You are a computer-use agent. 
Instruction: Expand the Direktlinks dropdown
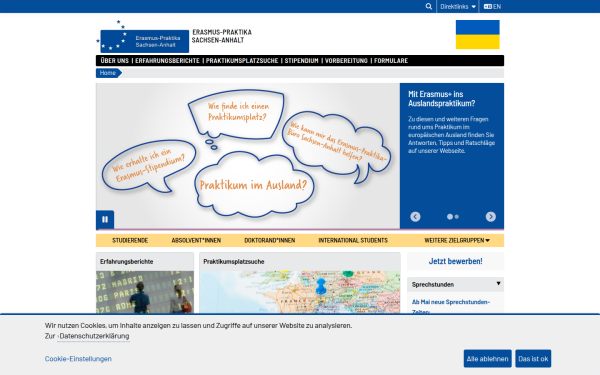pos(458,7)
